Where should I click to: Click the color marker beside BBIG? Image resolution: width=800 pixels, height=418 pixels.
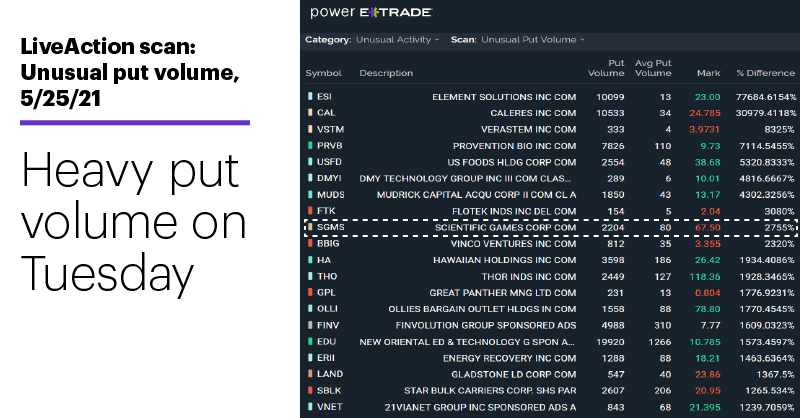[310, 243]
